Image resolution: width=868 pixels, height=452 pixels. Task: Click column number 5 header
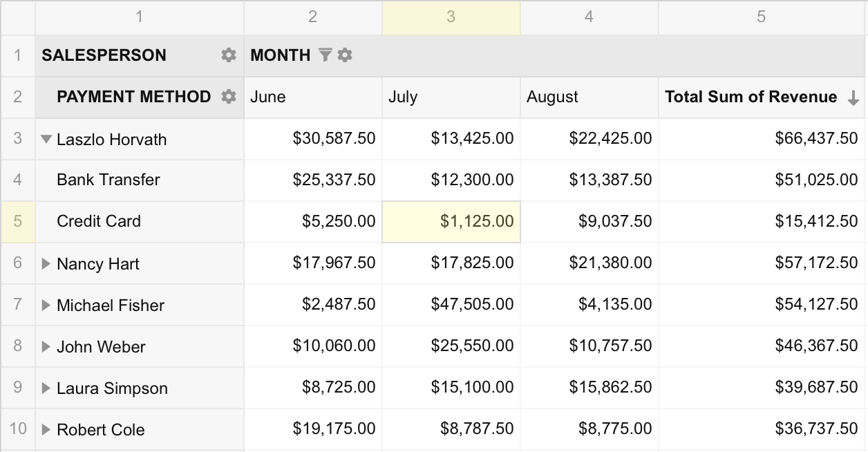coord(762,17)
